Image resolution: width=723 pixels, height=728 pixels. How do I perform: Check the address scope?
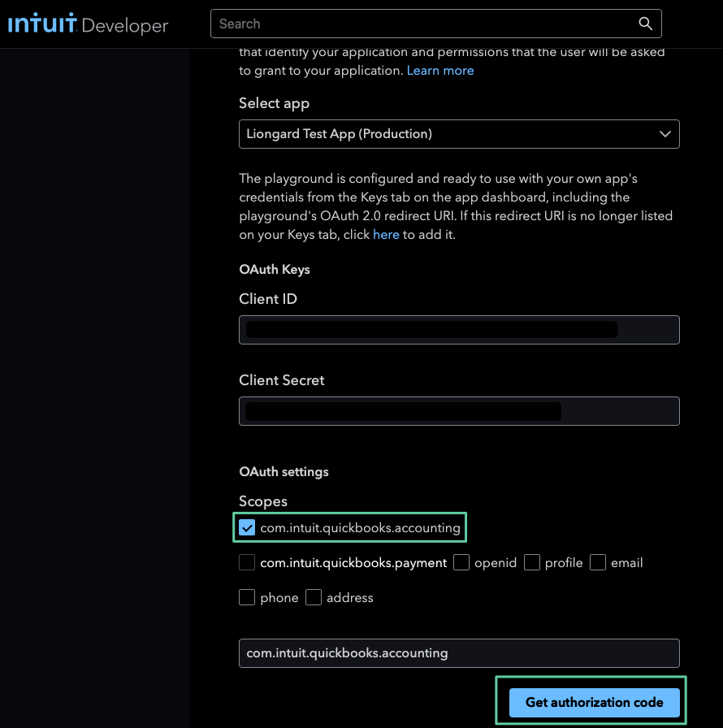314,597
